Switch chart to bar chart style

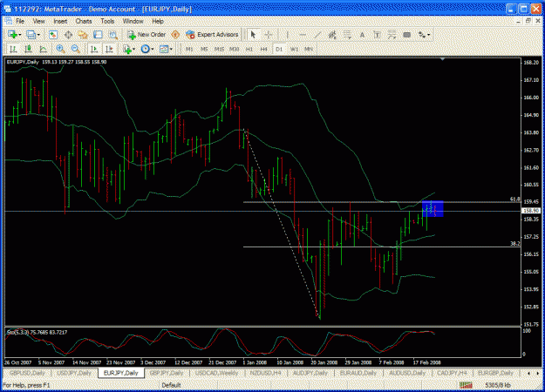pyautogui.click(x=13, y=49)
